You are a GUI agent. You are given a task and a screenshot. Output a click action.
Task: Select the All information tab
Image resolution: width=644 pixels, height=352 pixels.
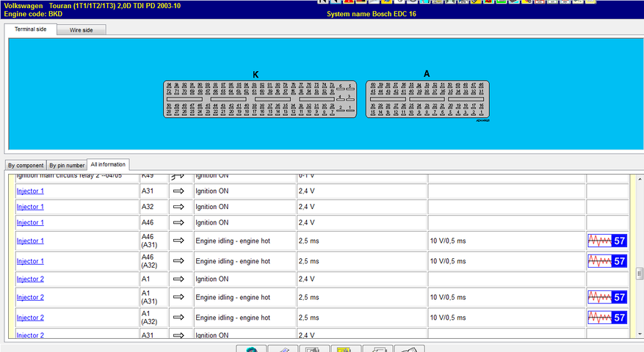(x=108, y=164)
